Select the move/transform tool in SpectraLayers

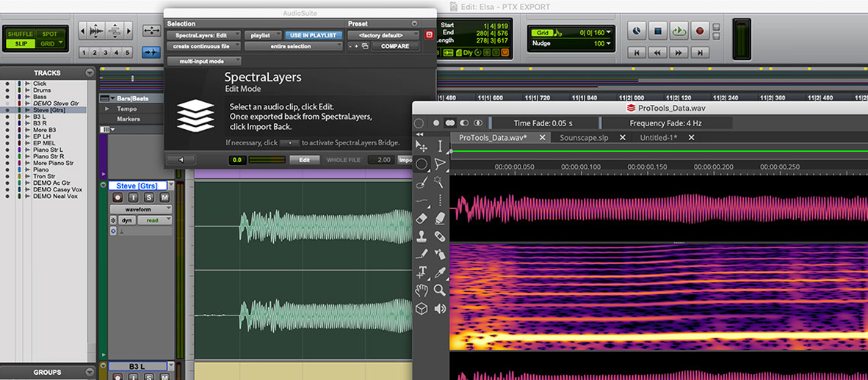pyautogui.click(x=422, y=147)
